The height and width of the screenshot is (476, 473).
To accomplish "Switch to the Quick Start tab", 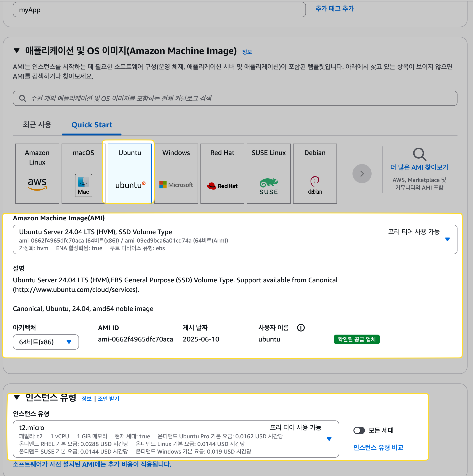I will pyautogui.click(x=92, y=125).
